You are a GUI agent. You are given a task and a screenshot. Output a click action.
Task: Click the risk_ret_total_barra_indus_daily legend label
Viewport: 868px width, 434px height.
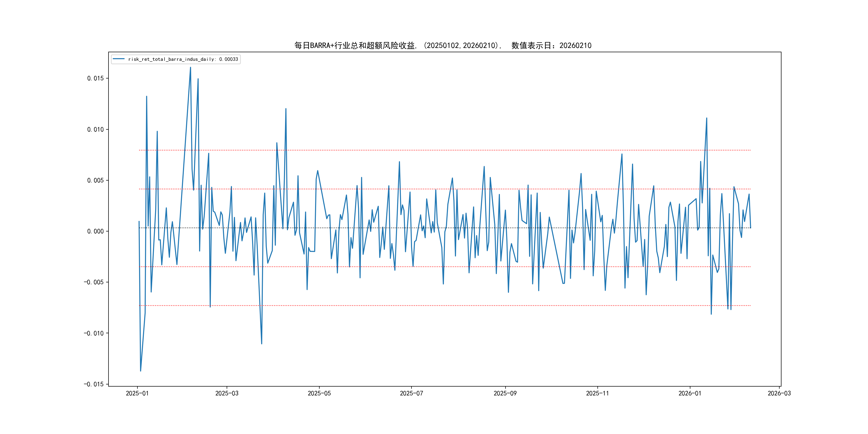click(x=183, y=59)
